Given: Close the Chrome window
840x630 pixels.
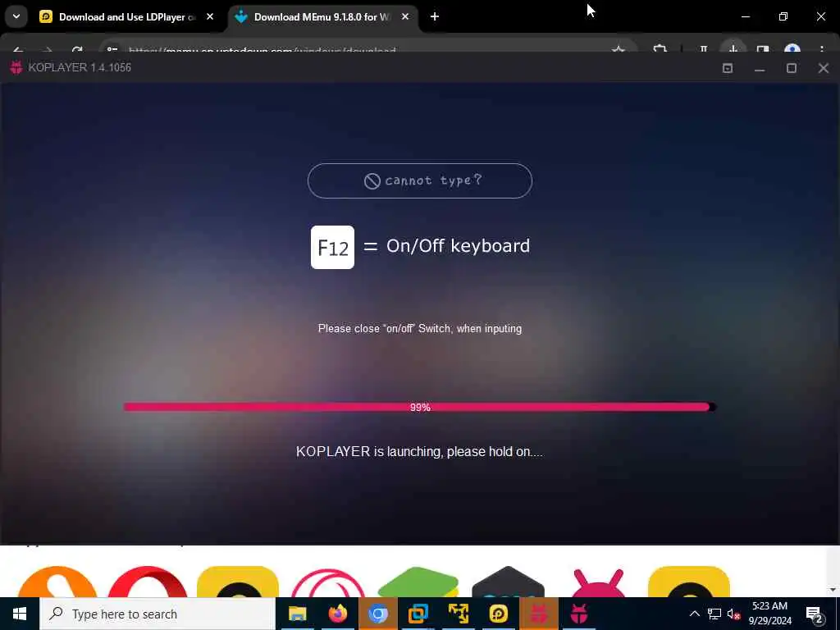Looking at the screenshot, I should 820,16.
